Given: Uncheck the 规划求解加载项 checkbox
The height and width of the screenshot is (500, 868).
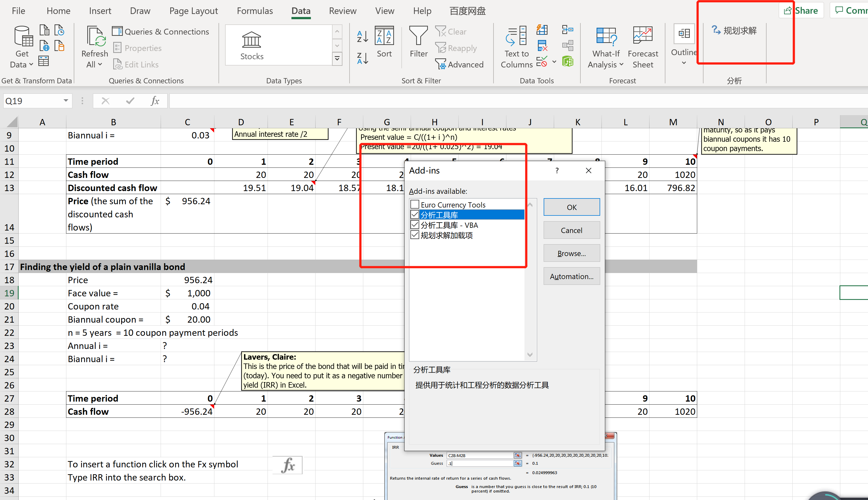Looking at the screenshot, I should [x=415, y=235].
